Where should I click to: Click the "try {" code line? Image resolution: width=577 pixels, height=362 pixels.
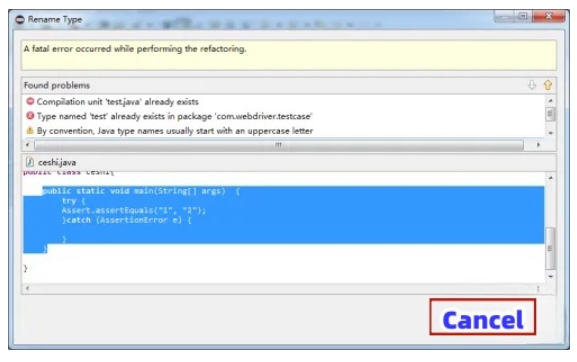(74, 201)
